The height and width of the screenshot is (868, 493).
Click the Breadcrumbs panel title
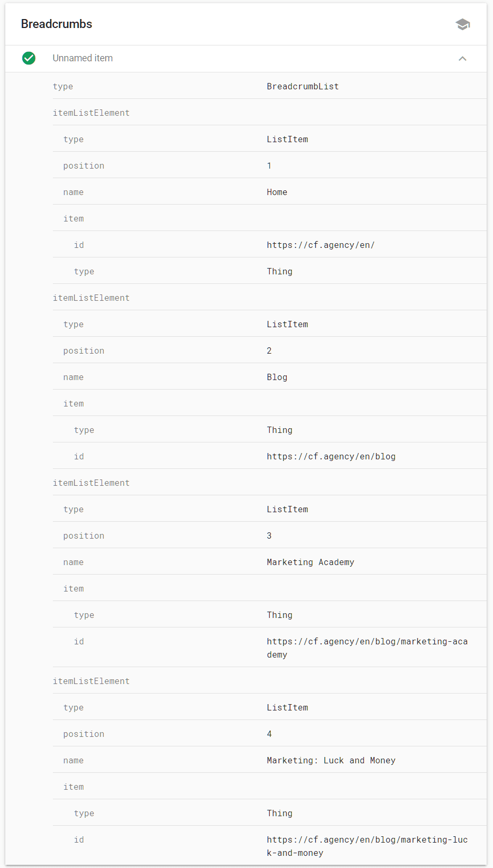click(x=57, y=24)
